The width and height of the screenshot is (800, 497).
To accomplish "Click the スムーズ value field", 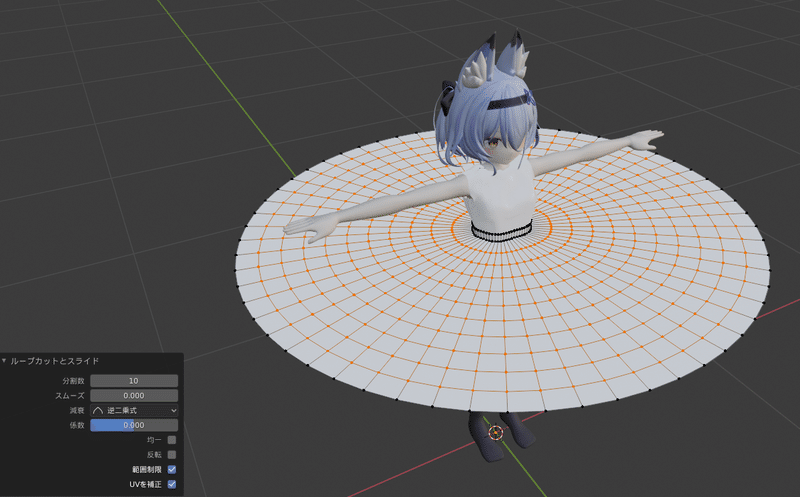I will 134,395.
